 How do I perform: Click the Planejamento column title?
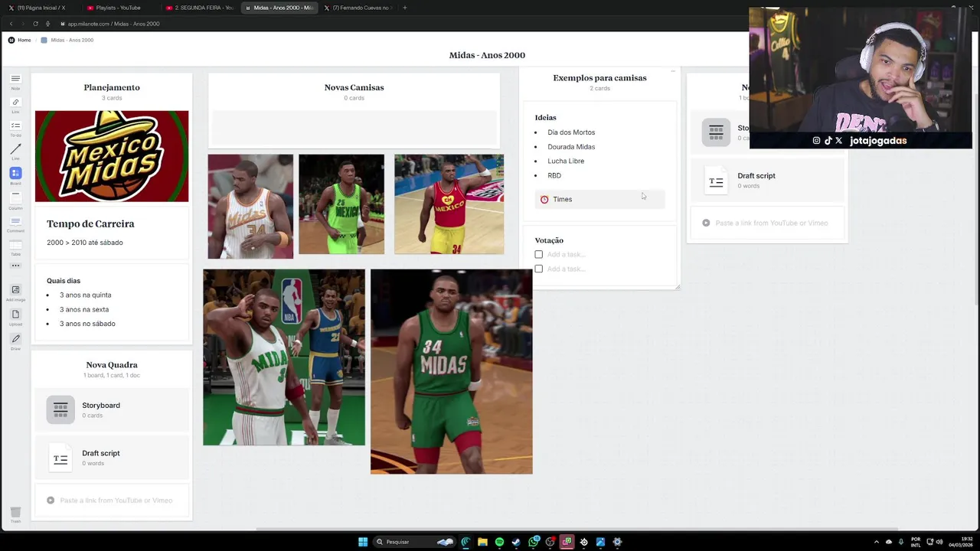(x=112, y=87)
